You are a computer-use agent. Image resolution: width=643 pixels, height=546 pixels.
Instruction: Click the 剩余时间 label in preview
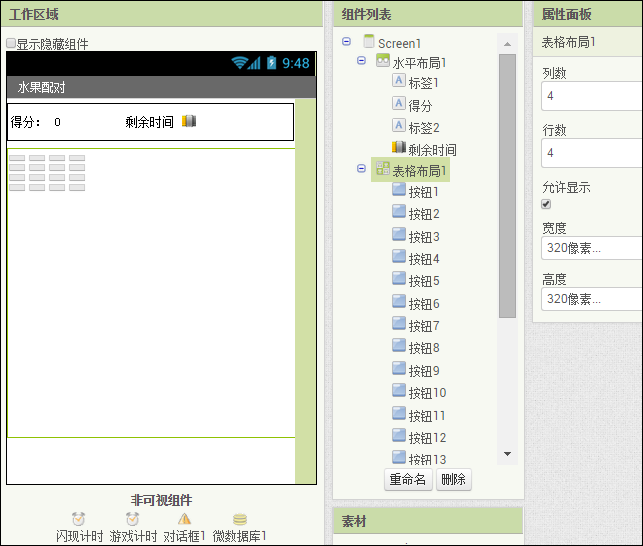[150, 122]
